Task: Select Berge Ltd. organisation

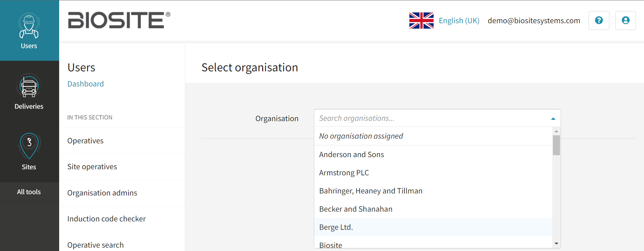Action: click(x=433, y=227)
